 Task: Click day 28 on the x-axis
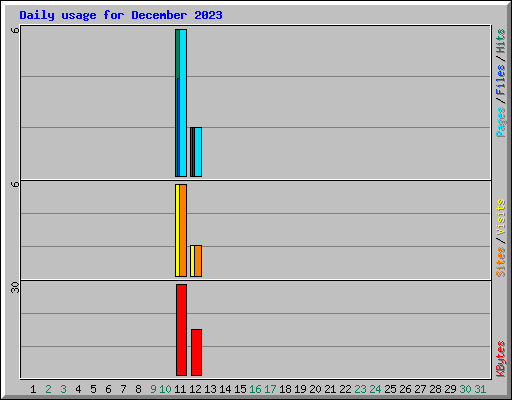tap(435, 389)
